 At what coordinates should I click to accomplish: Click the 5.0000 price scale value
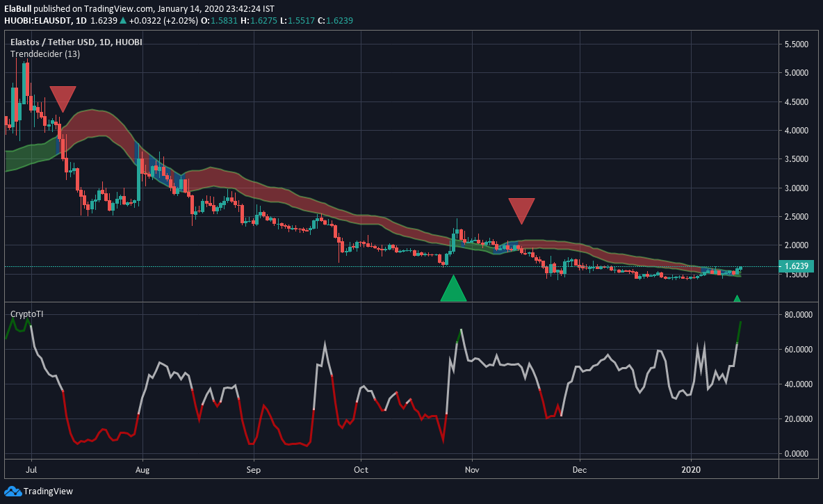(796, 72)
